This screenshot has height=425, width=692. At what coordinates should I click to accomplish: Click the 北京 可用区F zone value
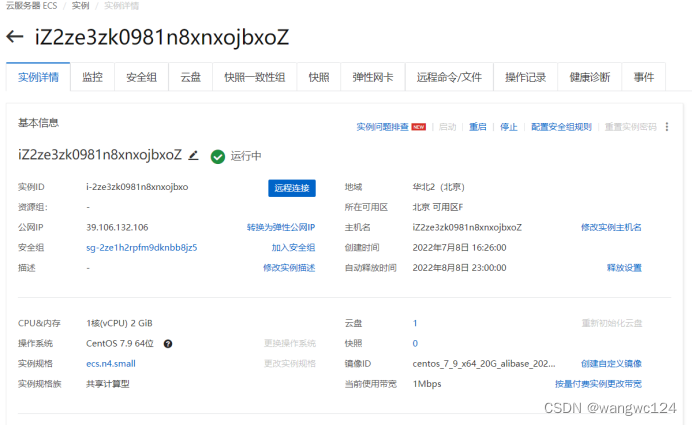click(x=437, y=207)
